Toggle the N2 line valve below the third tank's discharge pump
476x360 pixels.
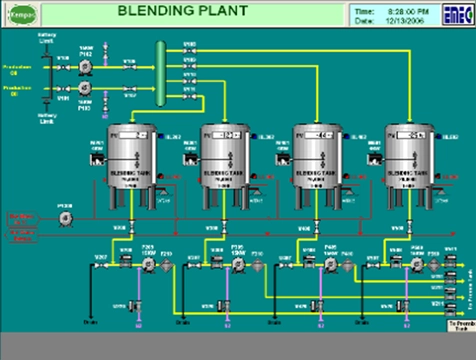(317, 306)
